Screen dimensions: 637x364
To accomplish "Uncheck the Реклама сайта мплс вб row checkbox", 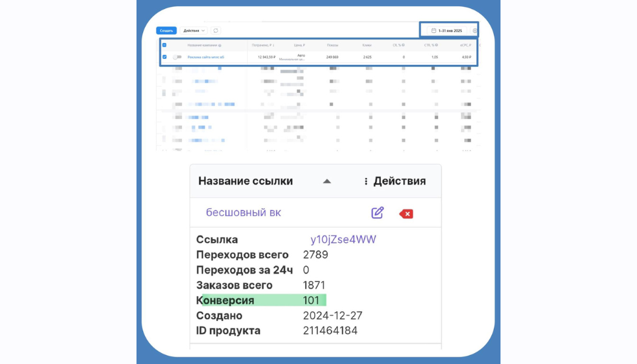I will point(164,56).
